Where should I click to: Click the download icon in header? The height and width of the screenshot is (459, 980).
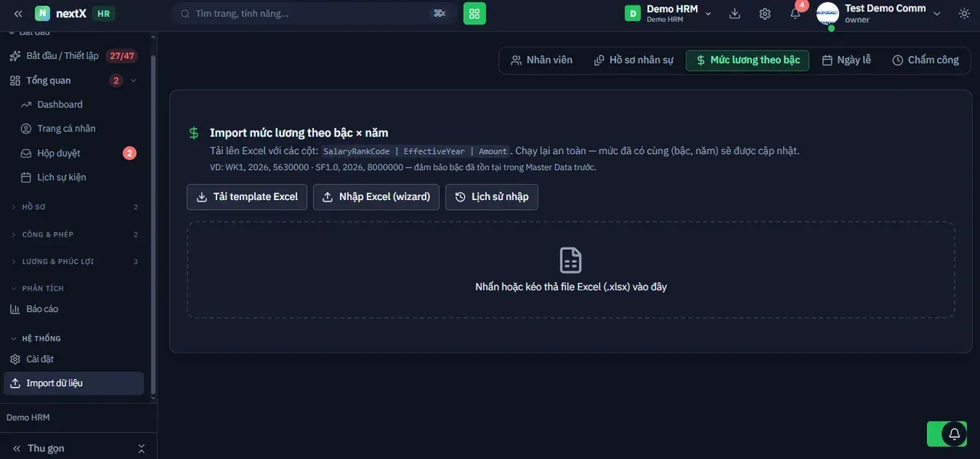[x=735, y=14]
